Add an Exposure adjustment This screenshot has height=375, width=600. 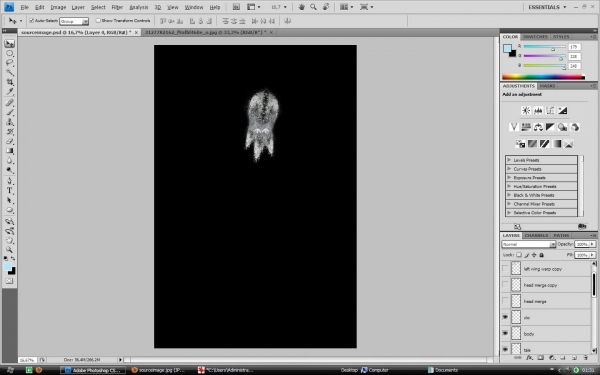(562, 111)
